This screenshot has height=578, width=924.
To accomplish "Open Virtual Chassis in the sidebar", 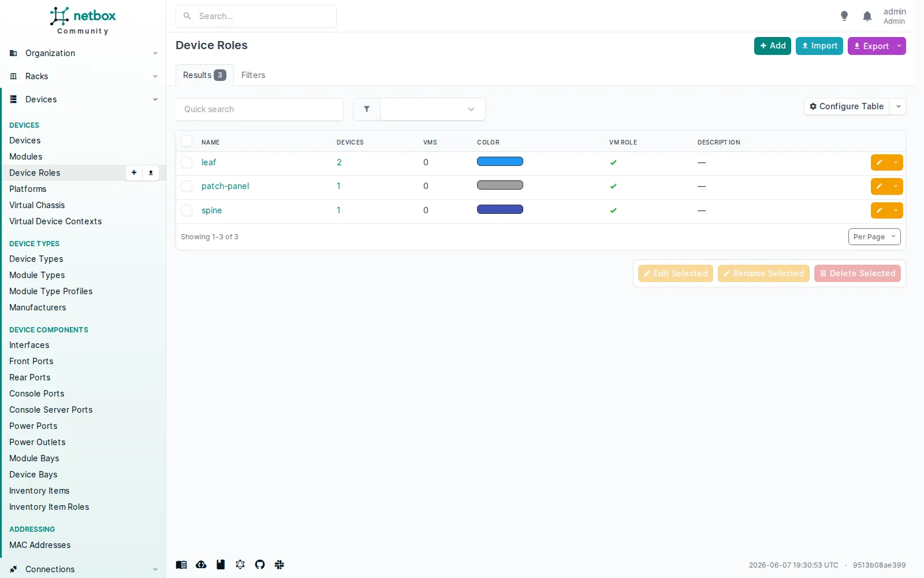I will [37, 205].
